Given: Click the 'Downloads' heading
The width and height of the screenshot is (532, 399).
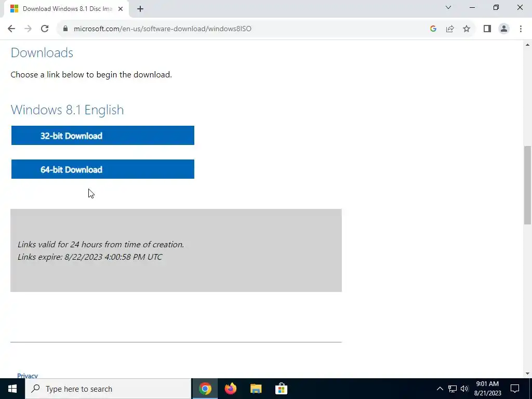Looking at the screenshot, I should (42, 52).
